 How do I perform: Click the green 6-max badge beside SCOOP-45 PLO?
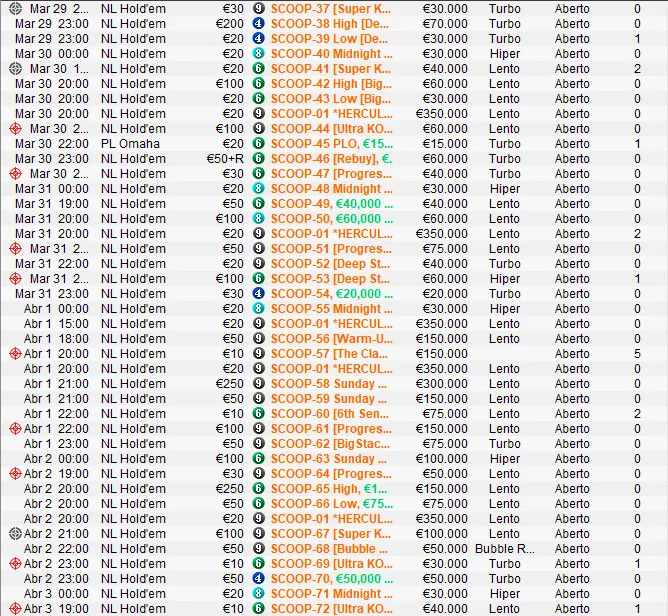click(x=259, y=143)
